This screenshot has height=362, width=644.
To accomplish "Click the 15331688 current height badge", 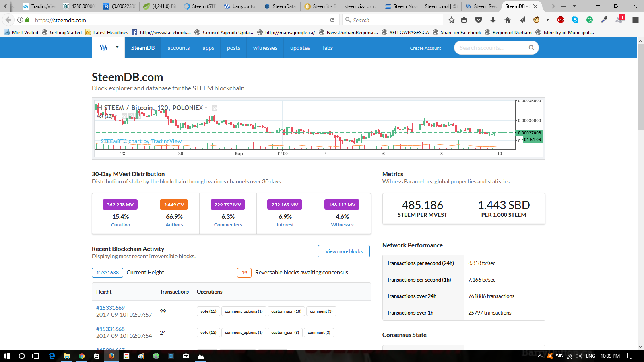I will [107, 273].
